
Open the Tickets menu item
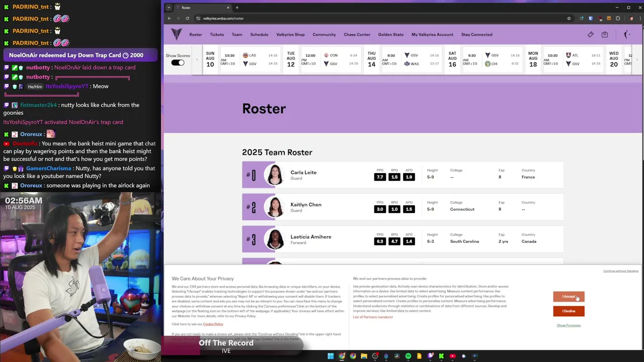pos(217,35)
